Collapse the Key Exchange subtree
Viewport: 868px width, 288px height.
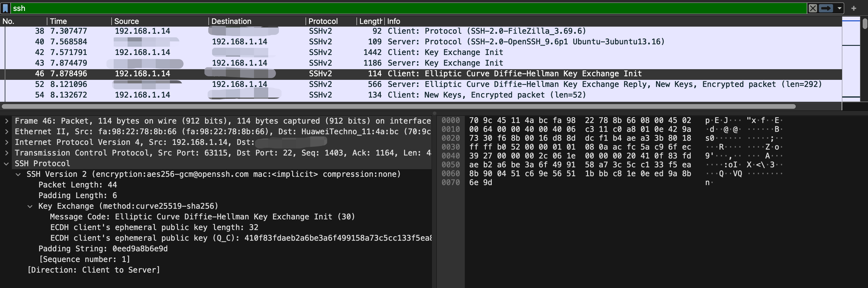(30, 206)
